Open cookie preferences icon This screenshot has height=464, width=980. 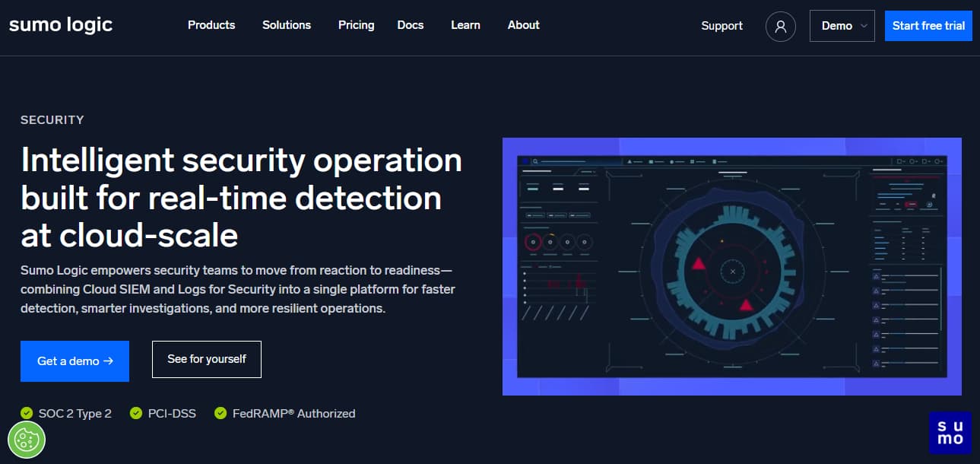click(27, 439)
